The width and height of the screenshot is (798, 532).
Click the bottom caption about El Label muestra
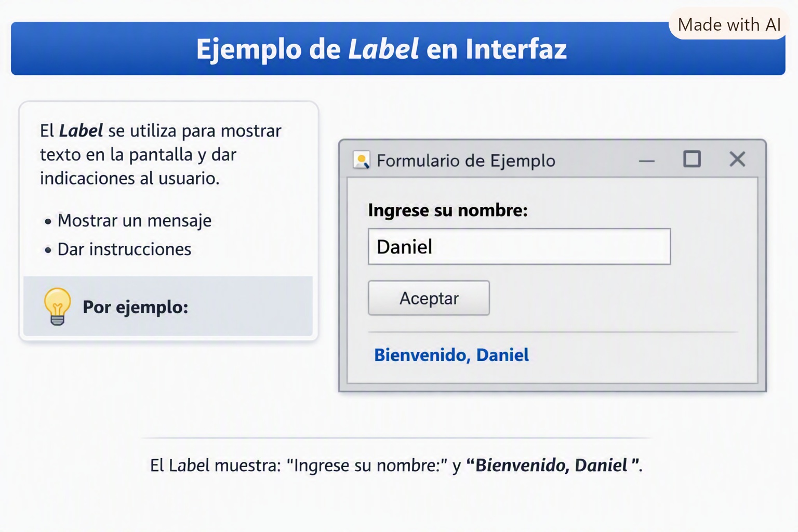(396, 465)
